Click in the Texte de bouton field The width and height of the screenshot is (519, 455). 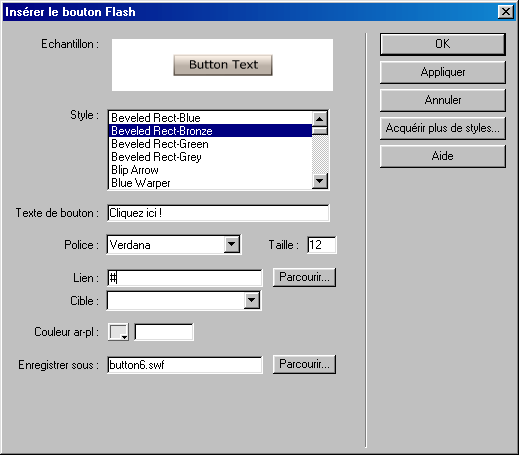218,213
